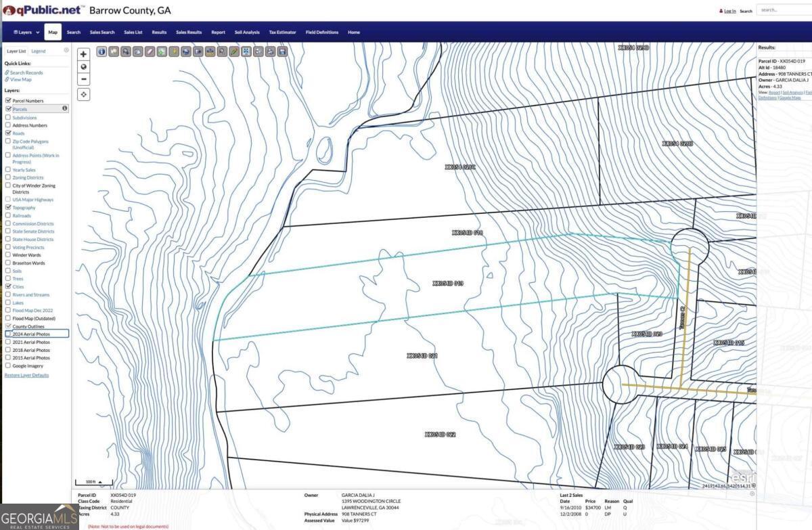The width and height of the screenshot is (812, 530).
Task: Click parcel label XX054D 021 on map
Action: tap(422, 355)
